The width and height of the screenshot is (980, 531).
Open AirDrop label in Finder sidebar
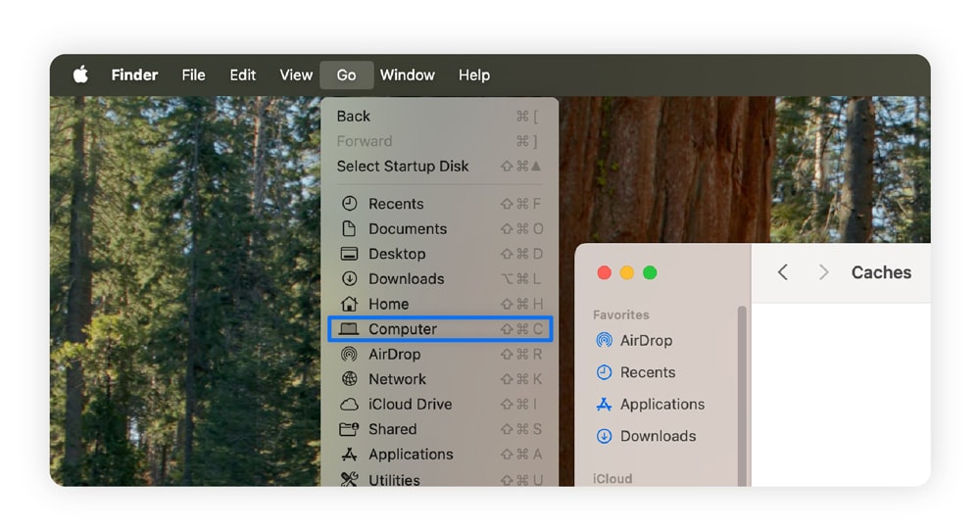[646, 341]
